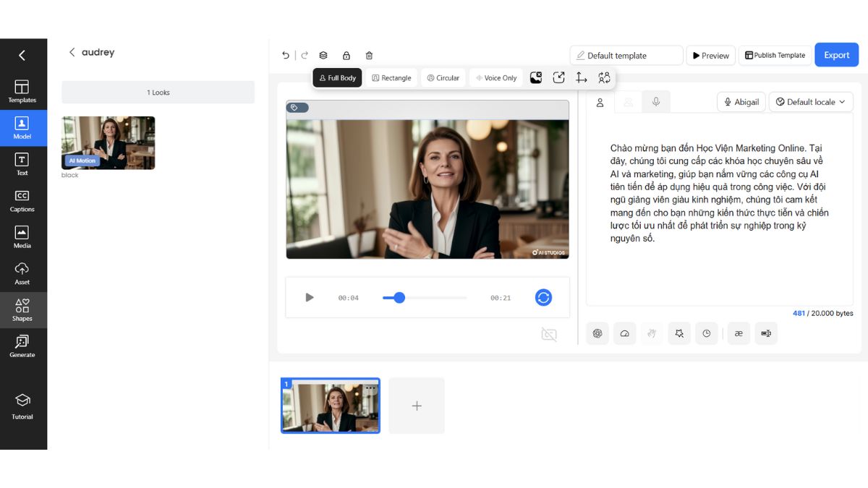Screen dimensions: 868x488
Task: Open the Generate panel
Action: [22, 346]
